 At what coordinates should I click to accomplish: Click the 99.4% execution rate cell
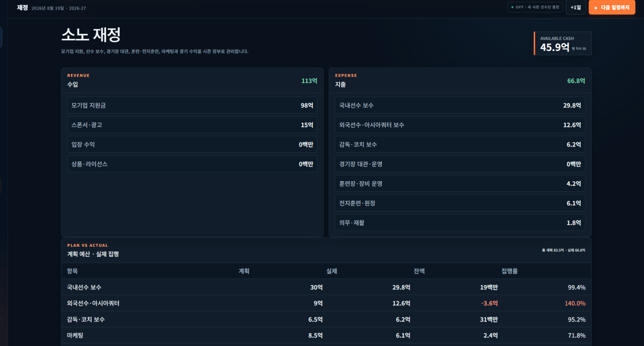point(577,287)
